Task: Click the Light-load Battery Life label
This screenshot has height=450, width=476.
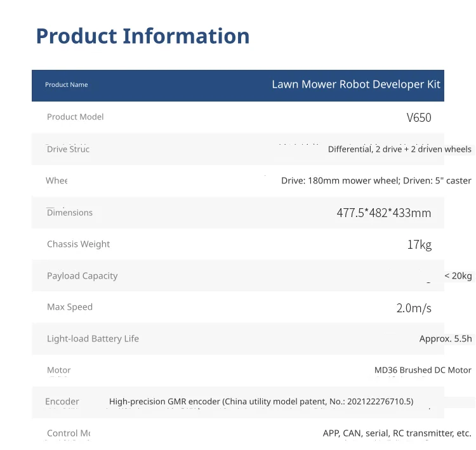Action: (x=93, y=338)
